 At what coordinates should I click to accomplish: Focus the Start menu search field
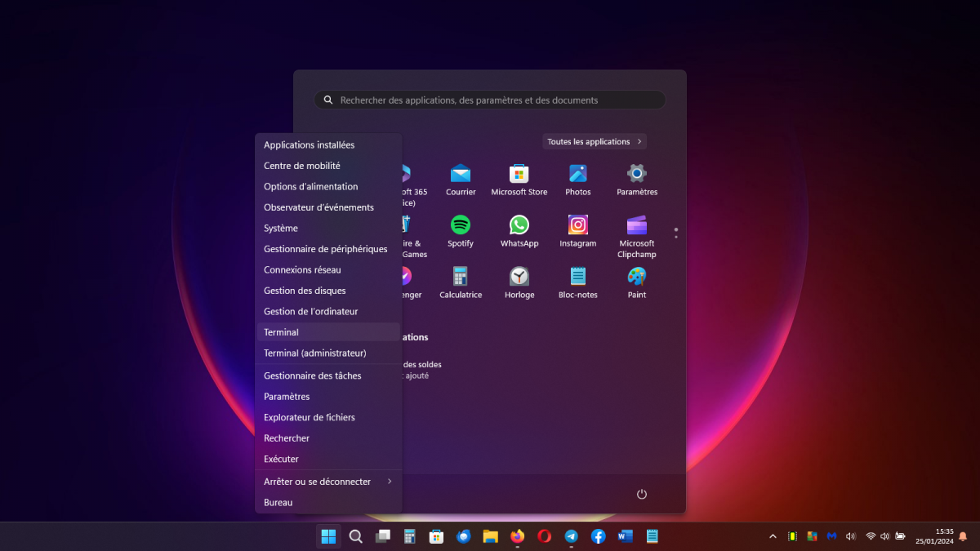tap(490, 100)
